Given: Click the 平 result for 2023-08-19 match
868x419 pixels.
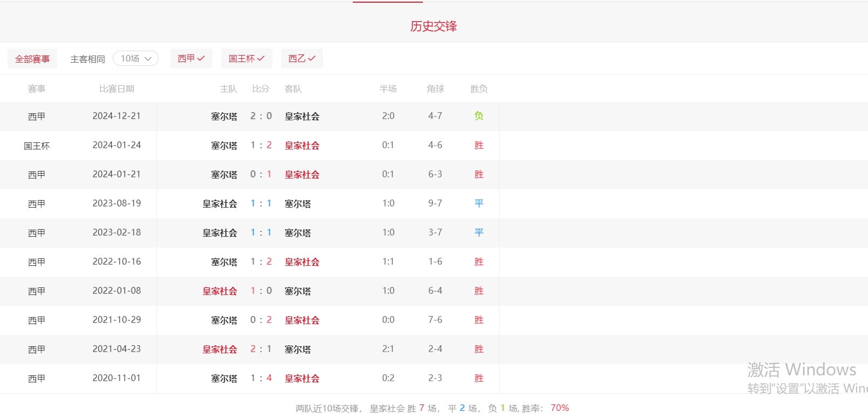Looking at the screenshot, I should point(479,203).
